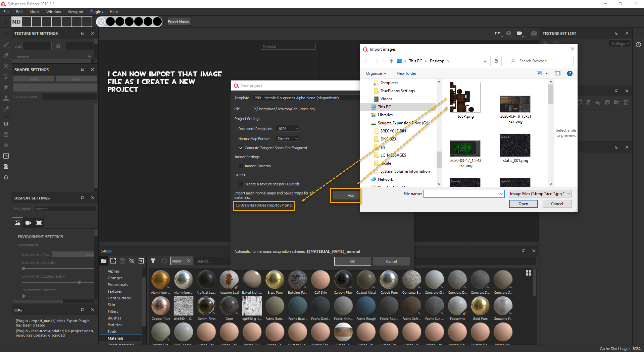Open the History clock icon
644x352 pixels.
pyautogui.click(x=638, y=45)
